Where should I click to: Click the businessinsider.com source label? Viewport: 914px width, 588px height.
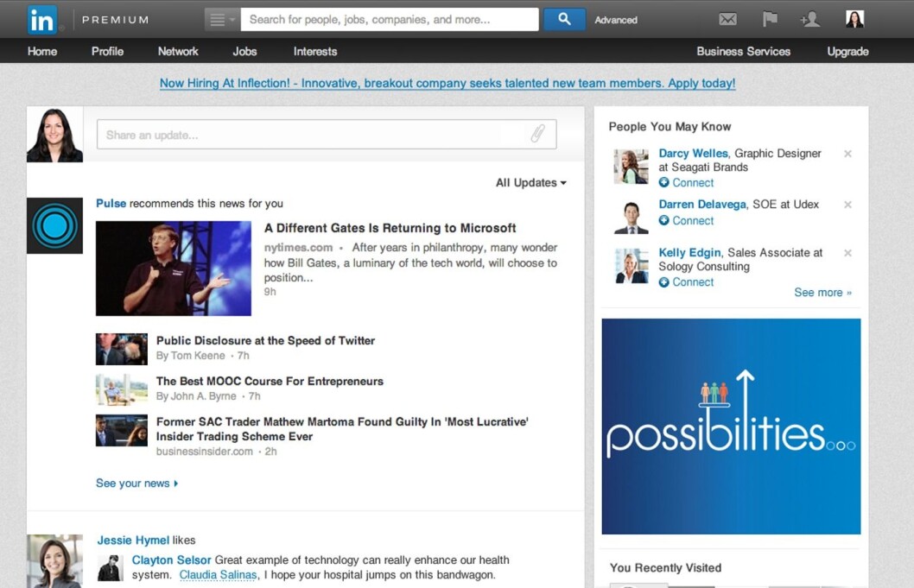point(205,452)
